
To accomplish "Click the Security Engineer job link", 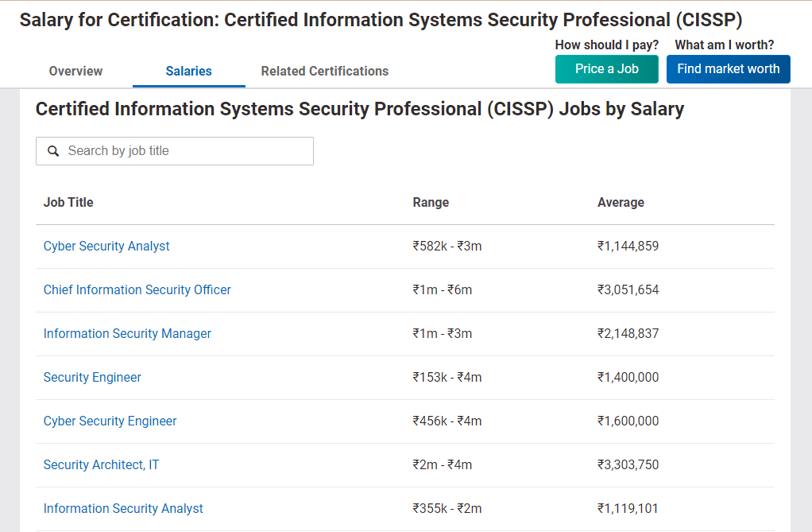I will click(92, 378).
